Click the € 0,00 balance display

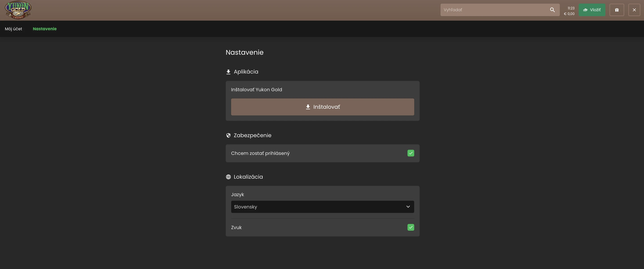[x=569, y=14]
